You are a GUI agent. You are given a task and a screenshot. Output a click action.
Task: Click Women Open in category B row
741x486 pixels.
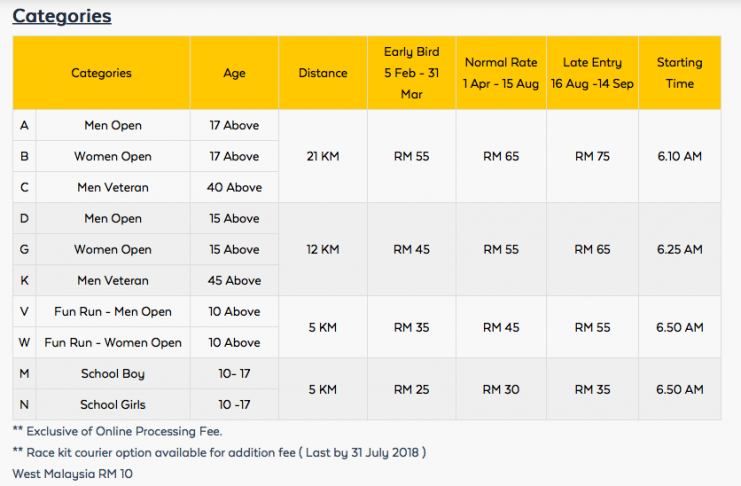tap(113, 156)
